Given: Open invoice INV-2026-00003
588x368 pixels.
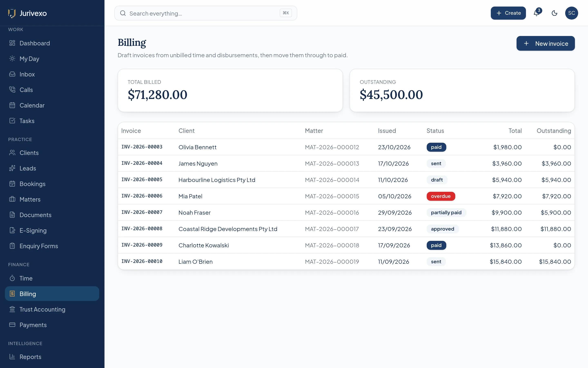Looking at the screenshot, I should 142,147.
